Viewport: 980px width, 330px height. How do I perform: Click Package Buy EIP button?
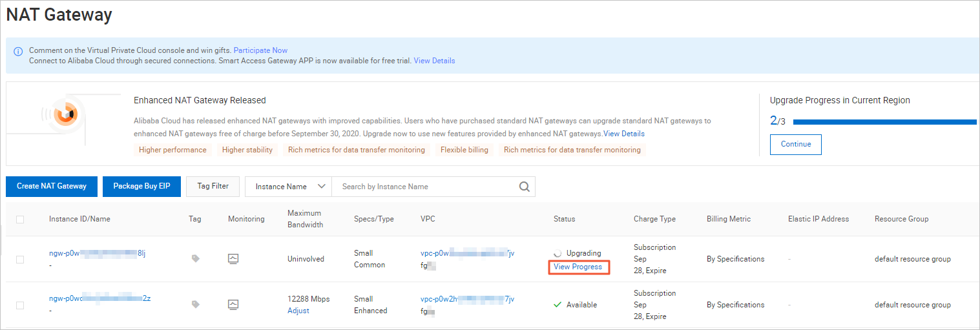point(141,186)
